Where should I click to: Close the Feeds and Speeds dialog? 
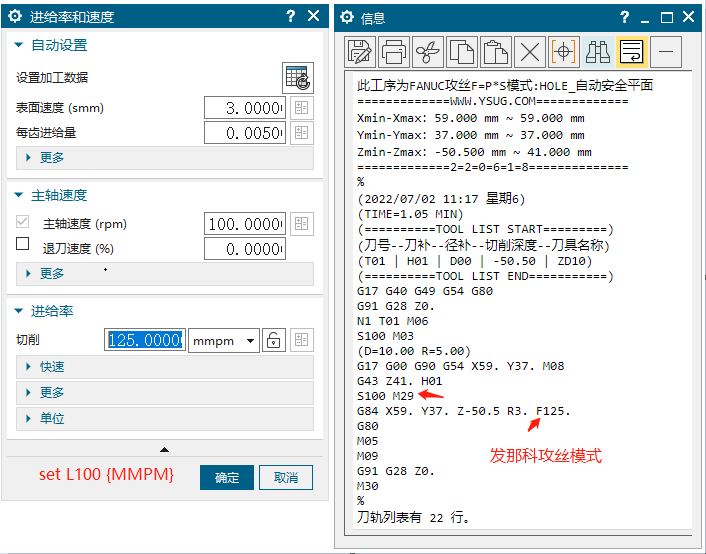click(x=313, y=16)
